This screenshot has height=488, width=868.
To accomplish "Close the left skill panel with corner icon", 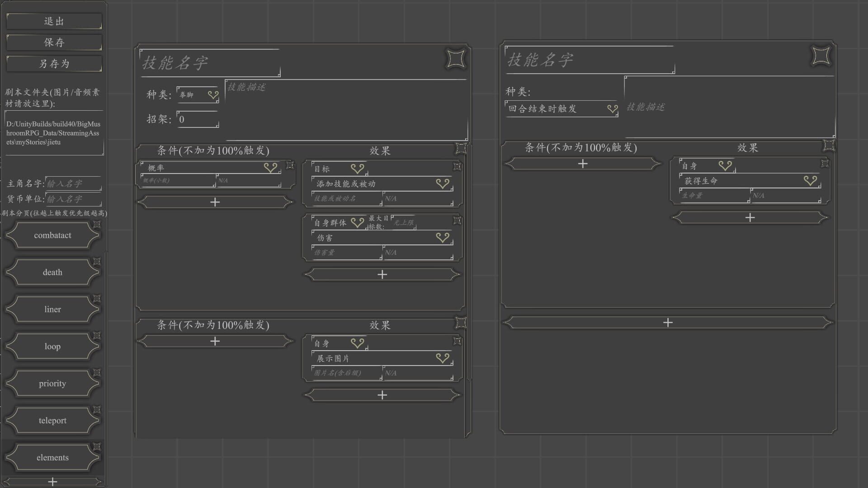I will coord(456,59).
